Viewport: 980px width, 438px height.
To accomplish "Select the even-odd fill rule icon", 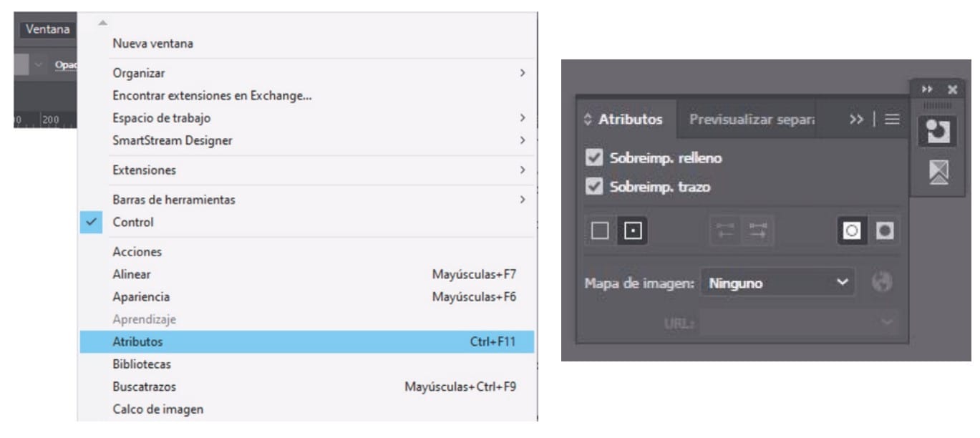I will pos(886,230).
